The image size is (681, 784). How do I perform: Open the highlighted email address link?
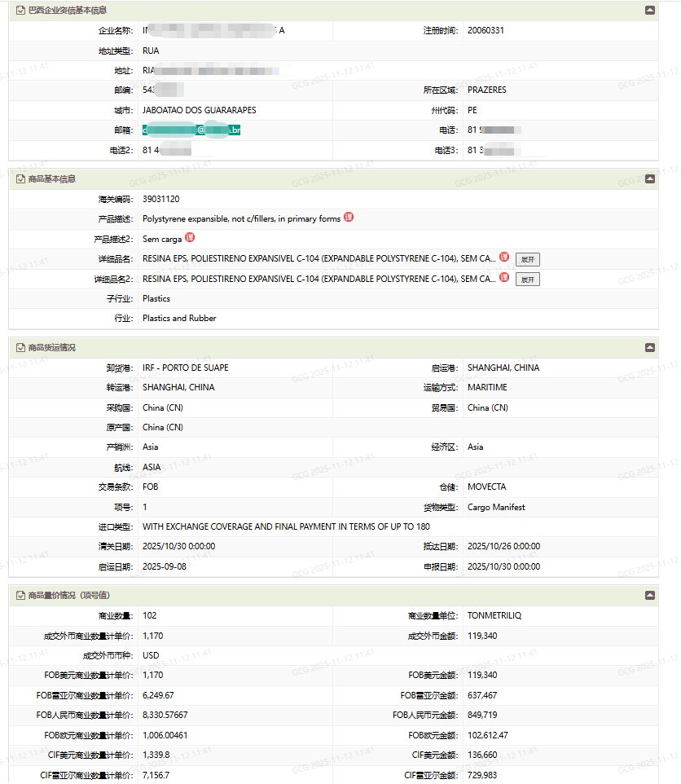pyautogui.click(x=191, y=130)
